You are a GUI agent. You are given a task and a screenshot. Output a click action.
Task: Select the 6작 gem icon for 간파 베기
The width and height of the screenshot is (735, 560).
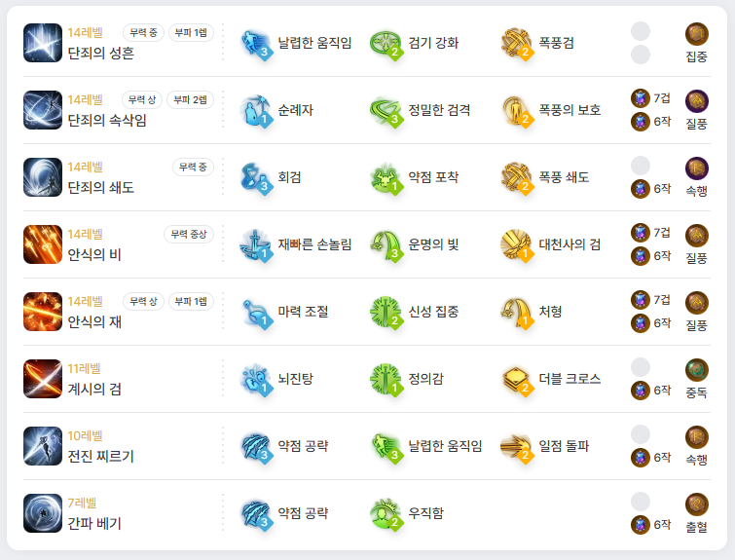coord(641,525)
